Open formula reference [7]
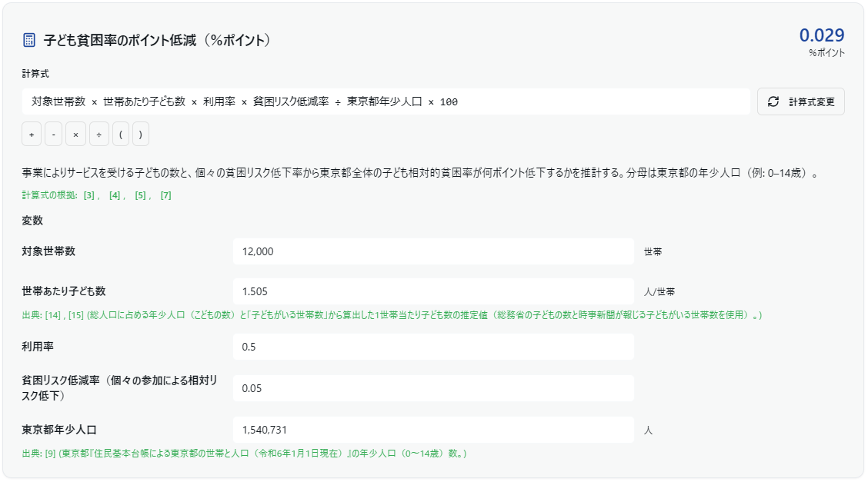Screen dimensions: 868x482 [165, 195]
